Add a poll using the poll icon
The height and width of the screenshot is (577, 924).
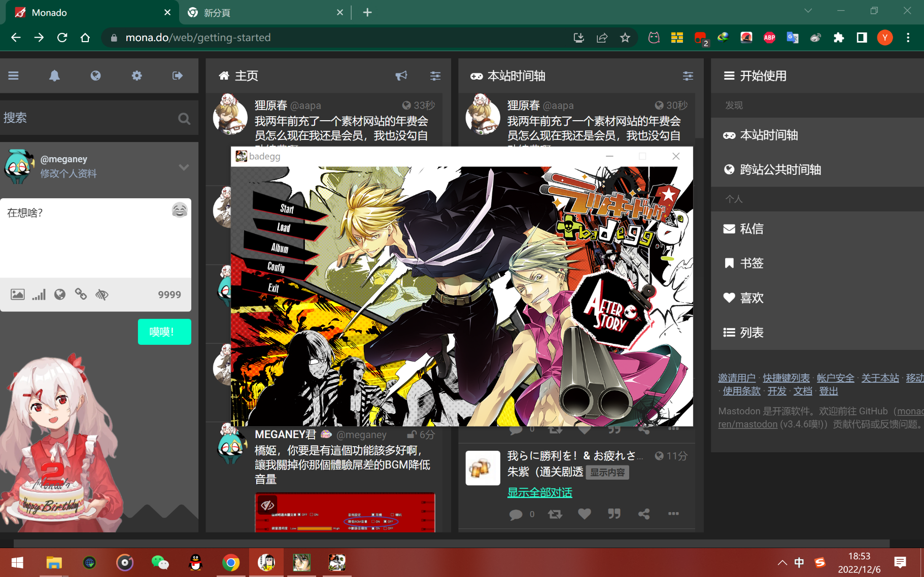39,295
